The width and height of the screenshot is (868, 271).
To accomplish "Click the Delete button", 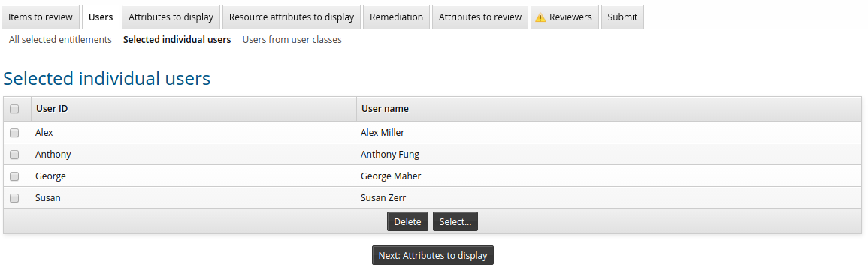I will pyautogui.click(x=407, y=221).
